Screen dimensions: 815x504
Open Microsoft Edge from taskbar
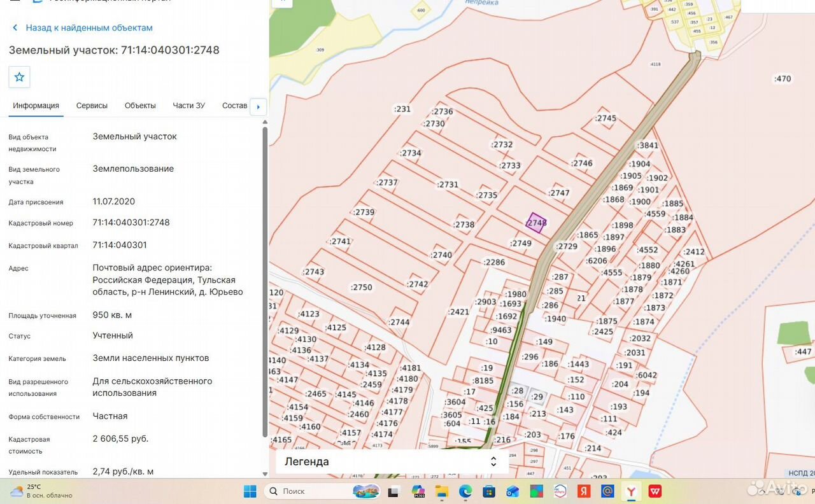coord(465,491)
